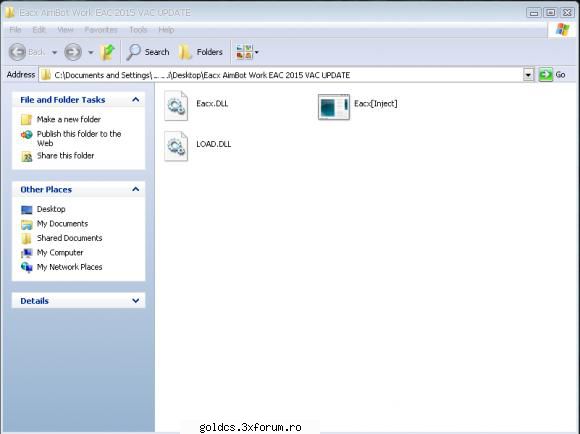The image size is (580, 434).
Task: Click the folder icon in the Address bar
Action: tap(46, 75)
